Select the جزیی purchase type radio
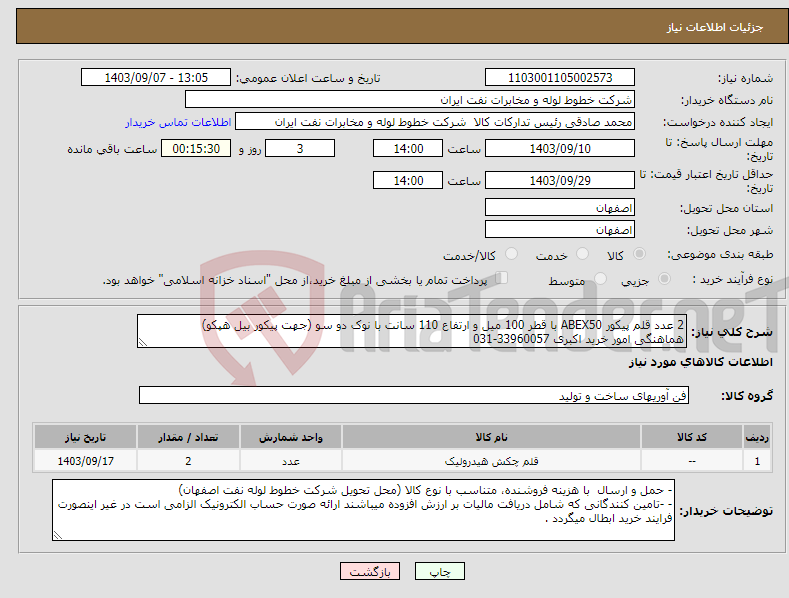Image resolution: width=789 pixels, height=598 pixels. tap(664, 278)
